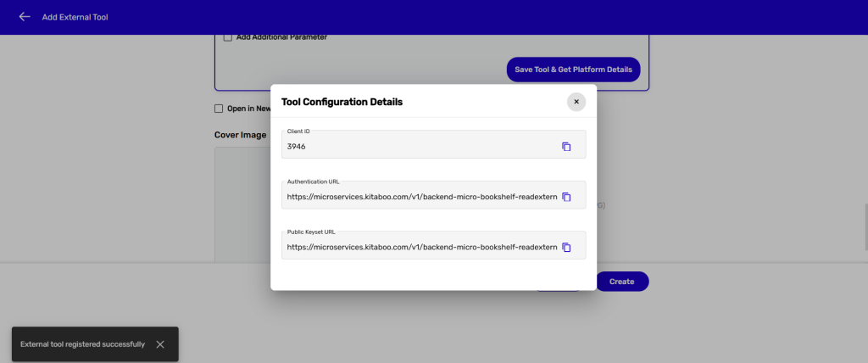The width and height of the screenshot is (868, 363).
Task: Click the Cover Image section label
Action: click(x=240, y=135)
